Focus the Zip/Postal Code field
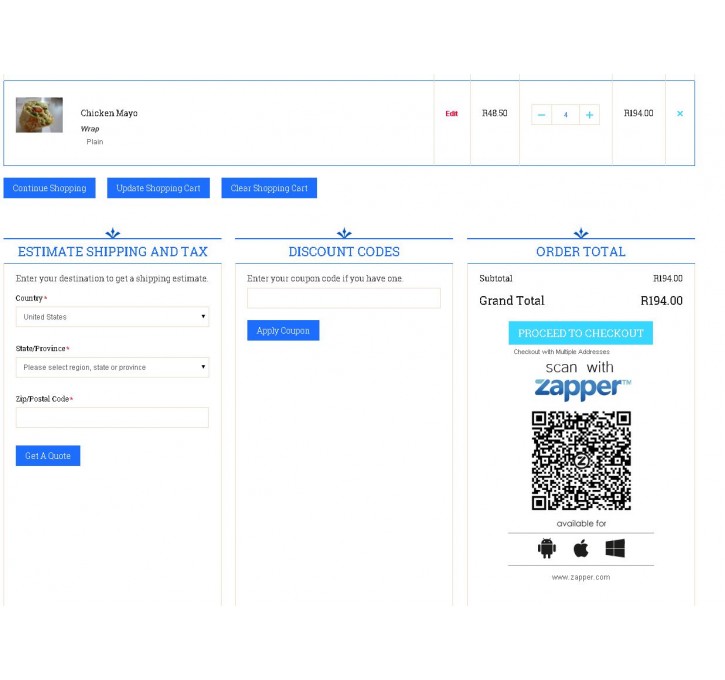Screen dimensions: 725x680 [x=112, y=417]
